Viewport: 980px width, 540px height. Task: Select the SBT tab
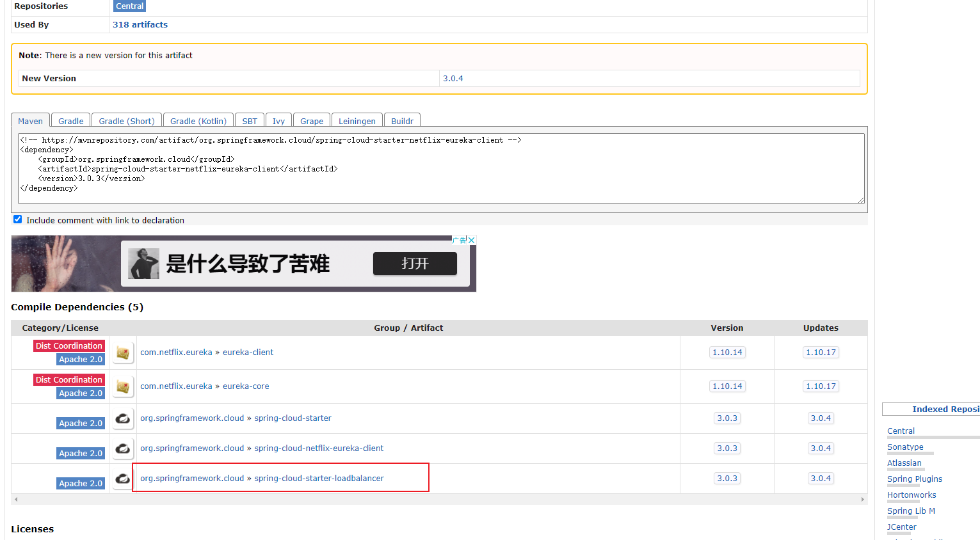pyautogui.click(x=250, y=121)
